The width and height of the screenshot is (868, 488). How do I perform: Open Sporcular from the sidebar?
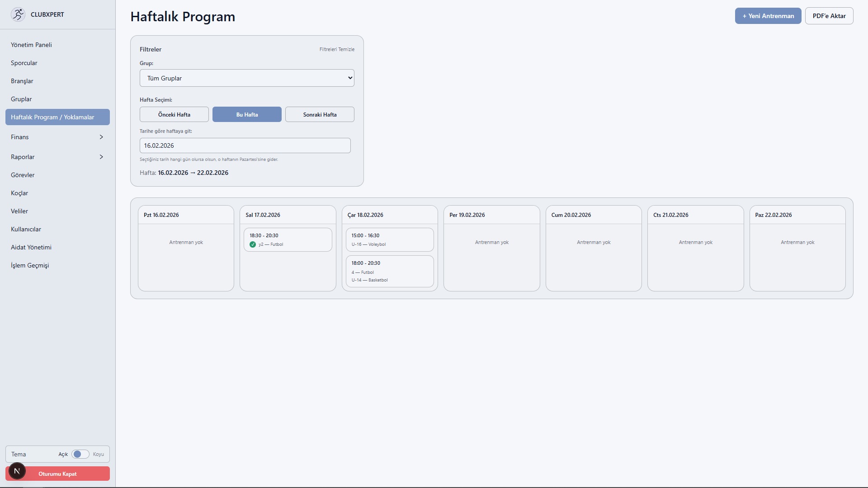coord(24,63)
